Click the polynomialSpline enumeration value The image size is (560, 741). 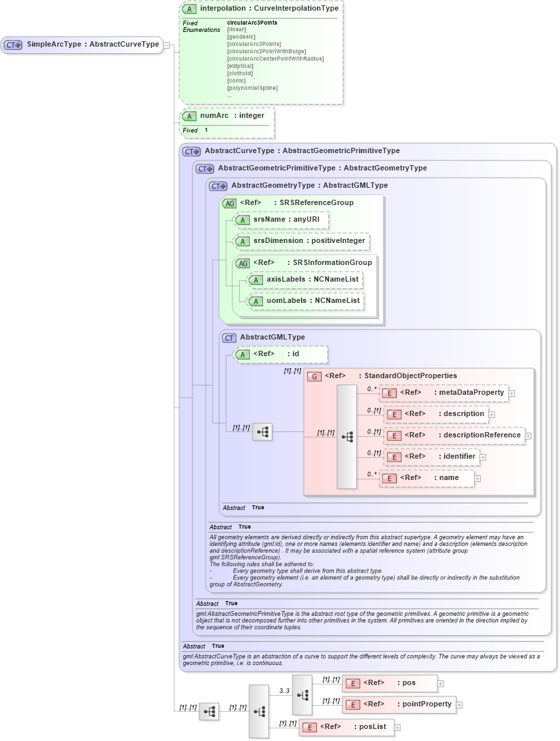[252, 89]
